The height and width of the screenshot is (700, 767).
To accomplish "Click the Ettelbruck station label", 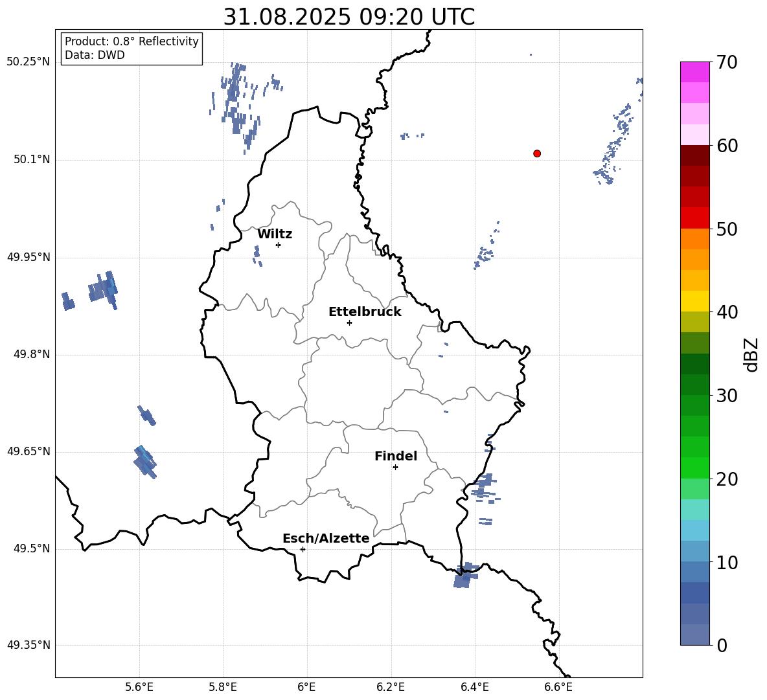I will pos(365,312).
